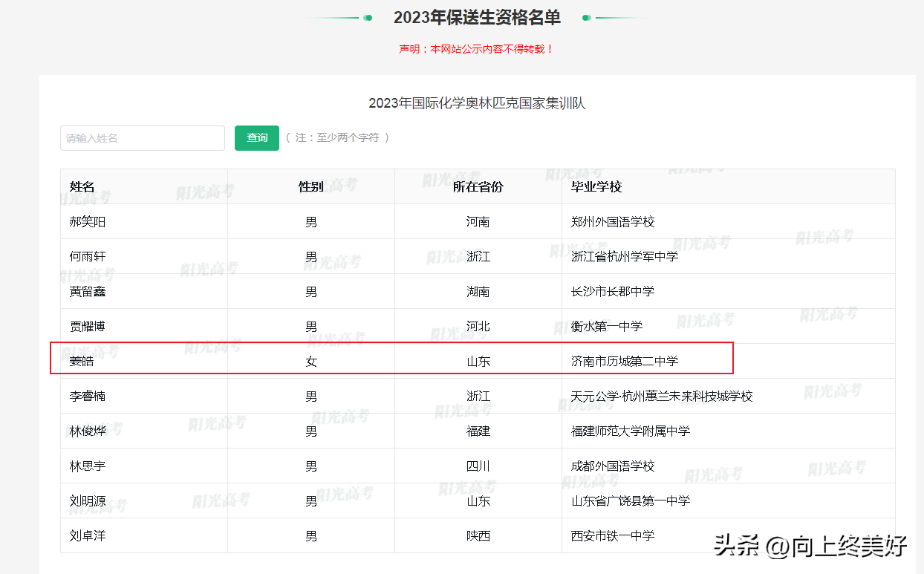
Task: Click the name 李睿楠
Action: (88, 397)
